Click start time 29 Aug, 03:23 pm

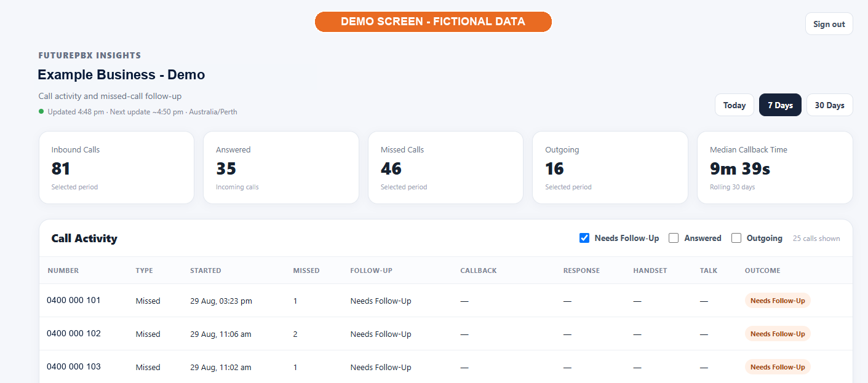tap(221, 301)
